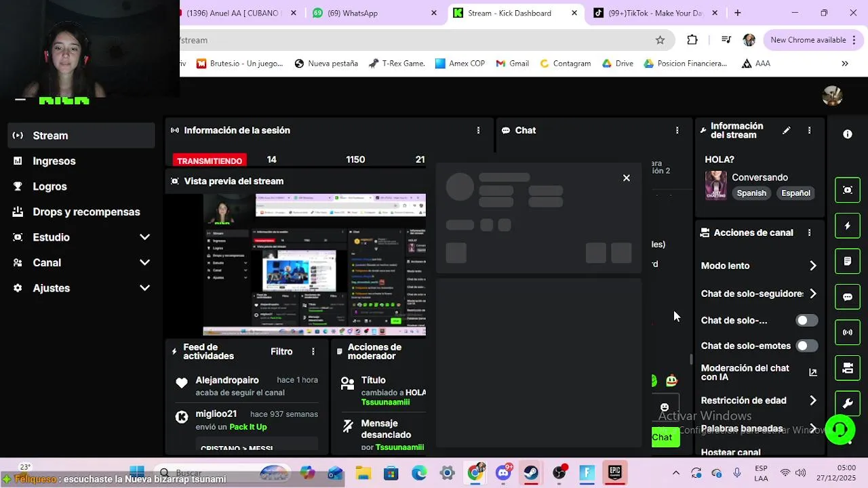Open Modo lento options chevron
Image resolution: width=868 pixels, height=488 pixels.
[813, 266]
